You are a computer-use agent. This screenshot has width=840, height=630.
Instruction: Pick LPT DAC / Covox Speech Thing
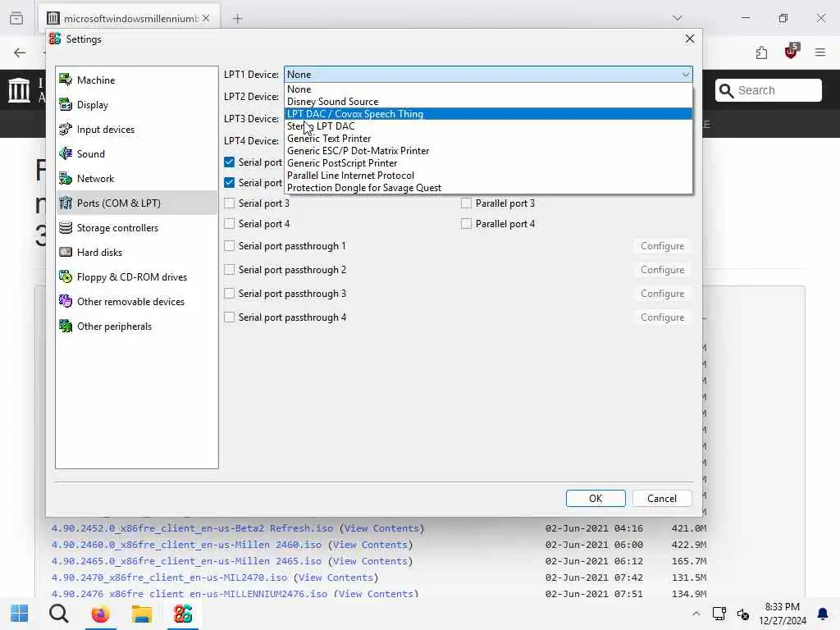pos(488,114)
